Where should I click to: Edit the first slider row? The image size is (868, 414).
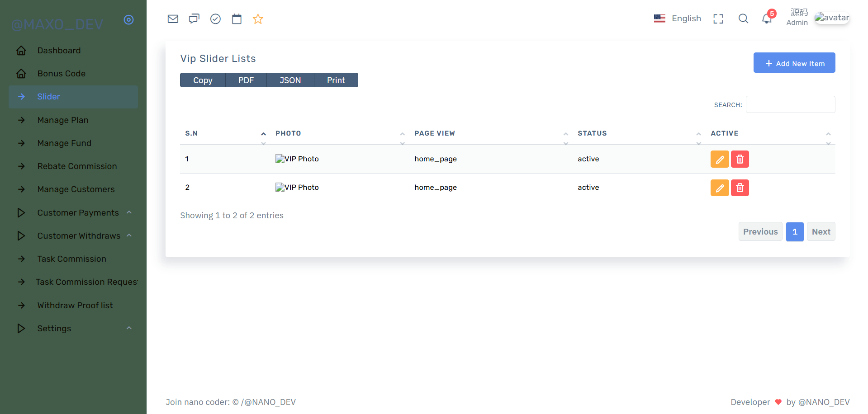(x=720, y=159)
